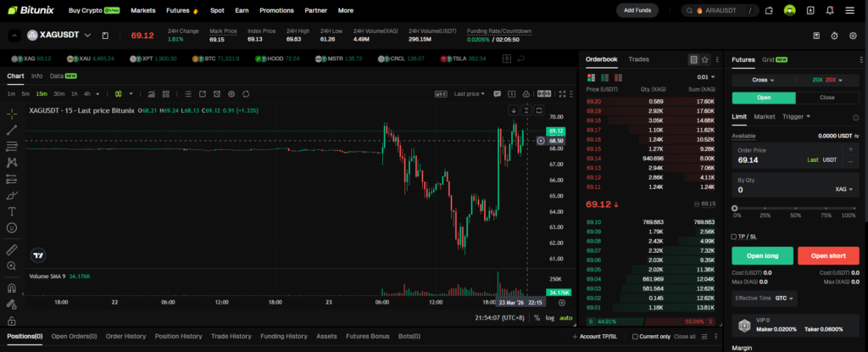Open the user profile avatar
Image resolution: width=868 pixels, height=352 pixels.
pyautogui.click(x=789, y=10)
